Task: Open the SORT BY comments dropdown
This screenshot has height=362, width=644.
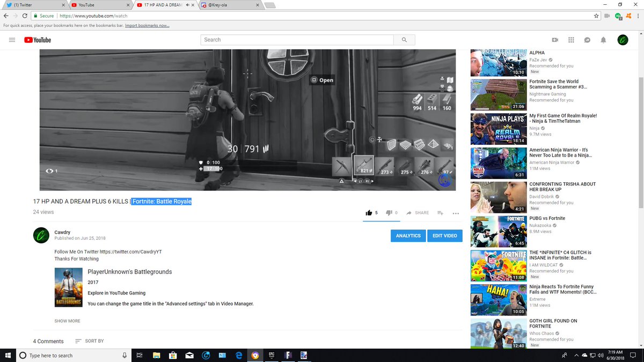Action: 90,341
